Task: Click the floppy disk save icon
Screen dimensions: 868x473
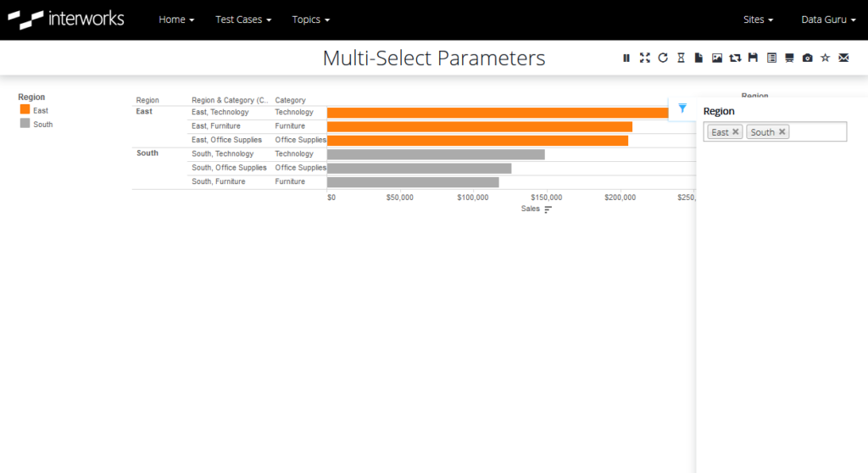Action: tap(753, 58)
